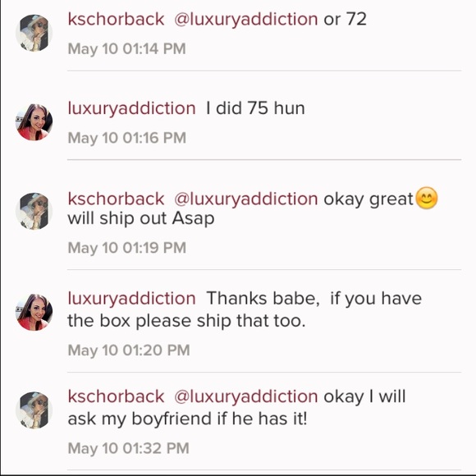Viewport: 476px width, 476px height.
Task: Tap the @luxuryaddiction mention before "okay I will"
Action: [x=246, y=396]
